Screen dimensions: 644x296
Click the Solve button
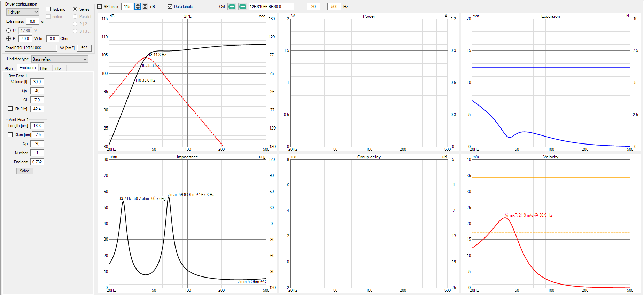pyautogui.click(x=24, y=171)
